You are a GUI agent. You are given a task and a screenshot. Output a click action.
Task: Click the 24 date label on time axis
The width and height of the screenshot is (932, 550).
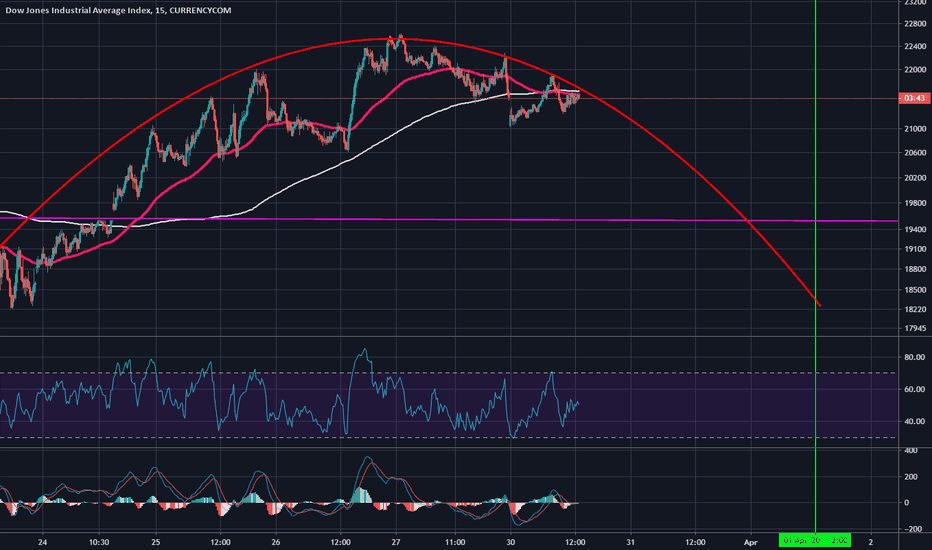[x=42, y=542]
